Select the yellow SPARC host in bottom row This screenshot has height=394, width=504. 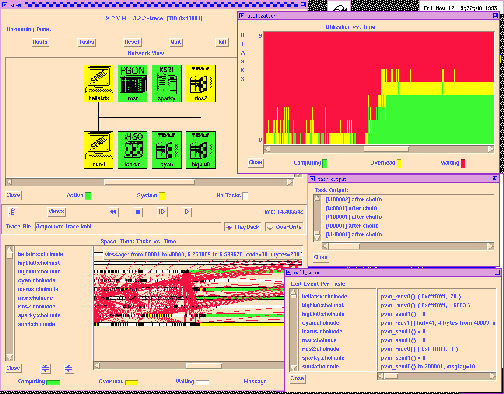click(x=99, y=150)
